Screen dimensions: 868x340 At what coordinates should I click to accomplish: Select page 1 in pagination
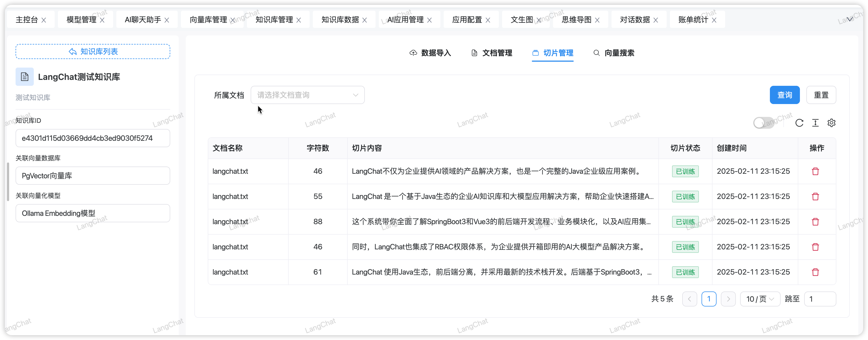coord(709,299)
